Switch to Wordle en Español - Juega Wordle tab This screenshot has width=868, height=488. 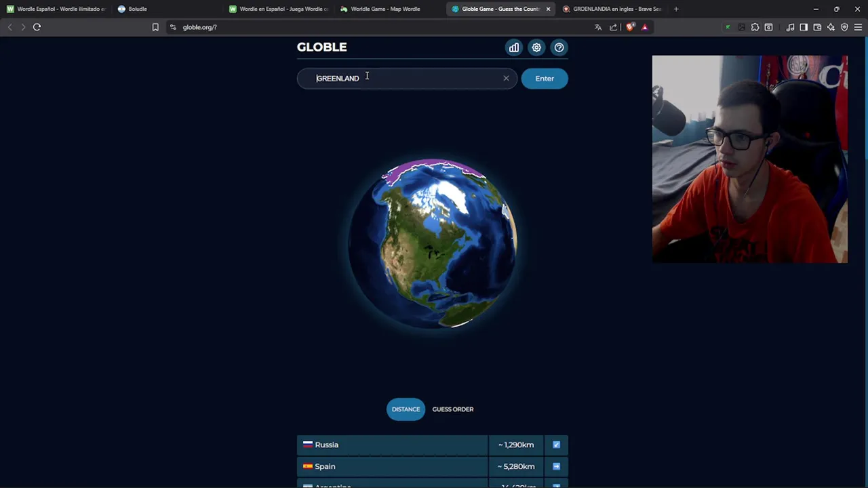pyautogui.click(x=279, y=9)
